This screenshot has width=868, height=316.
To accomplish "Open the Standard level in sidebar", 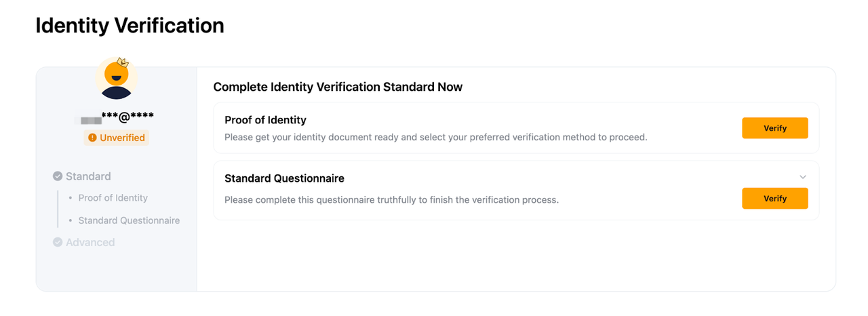I will (88, 176).
